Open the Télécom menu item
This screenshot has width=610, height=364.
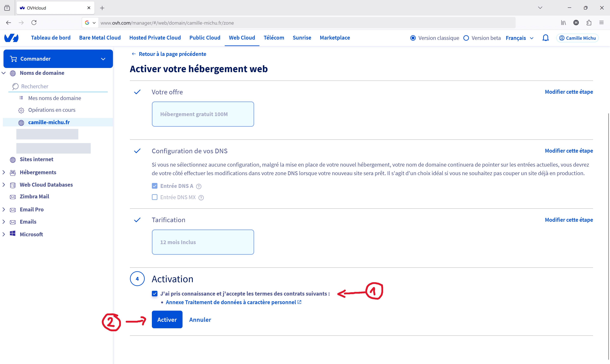[x=274, y=38]
